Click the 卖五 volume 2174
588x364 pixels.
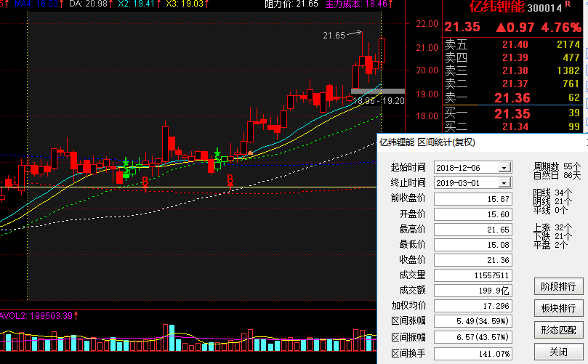pyautogui.click(x=568, y=44)
